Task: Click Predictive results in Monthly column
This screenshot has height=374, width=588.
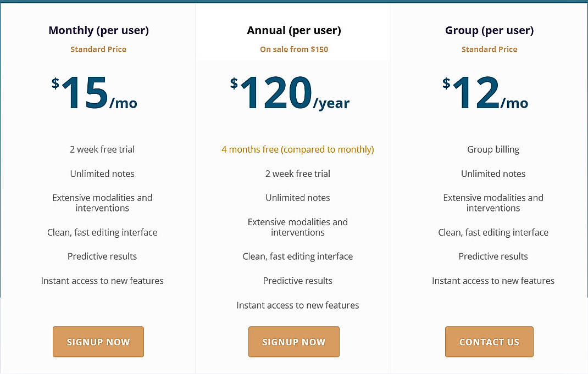Action: coord(102,256)
